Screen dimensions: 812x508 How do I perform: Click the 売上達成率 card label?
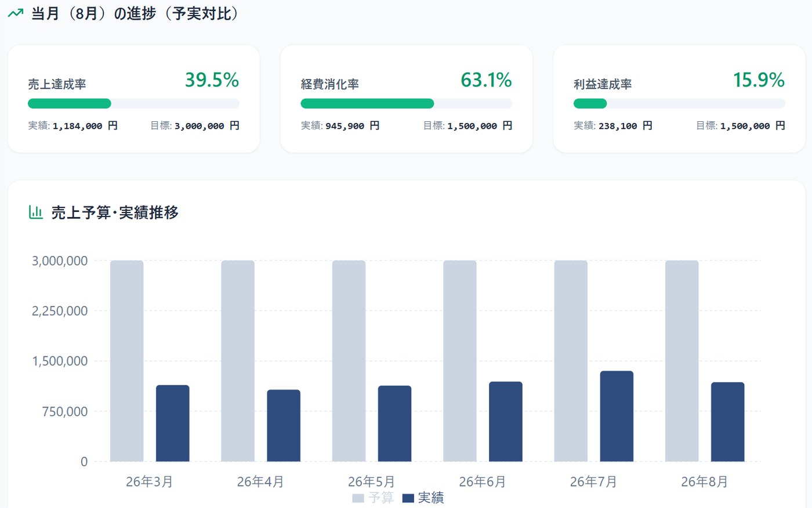pos(57,84)
